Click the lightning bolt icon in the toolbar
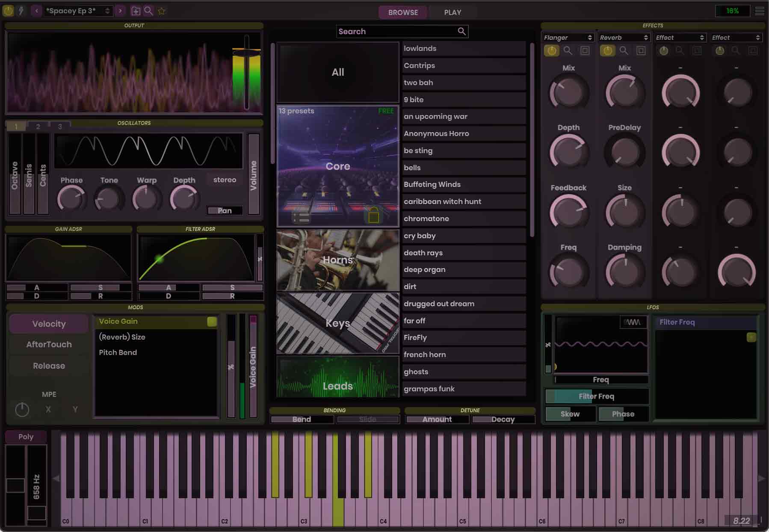 [20, 11]
